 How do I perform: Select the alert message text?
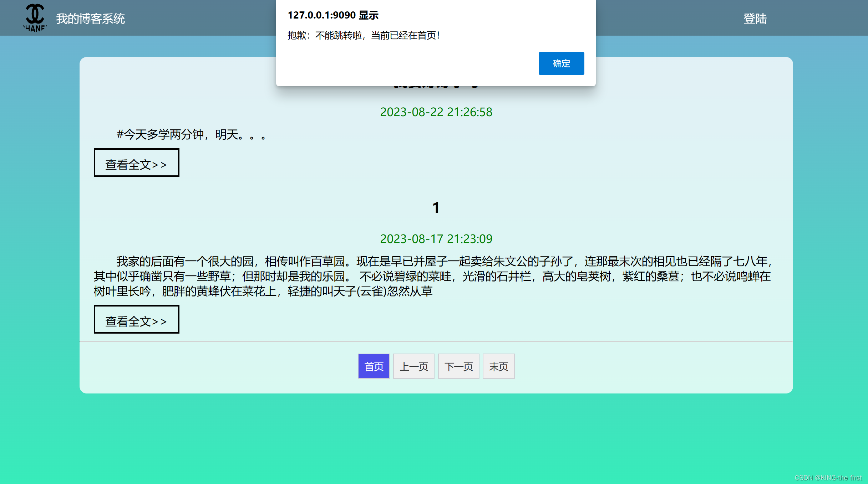point(364,35)
